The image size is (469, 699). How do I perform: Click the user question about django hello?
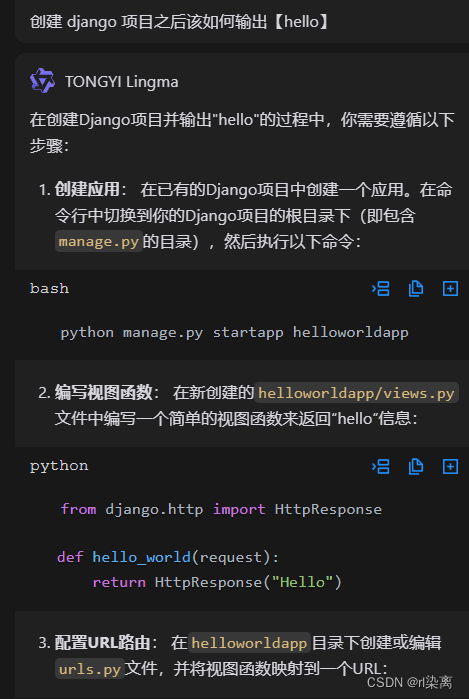180,21
